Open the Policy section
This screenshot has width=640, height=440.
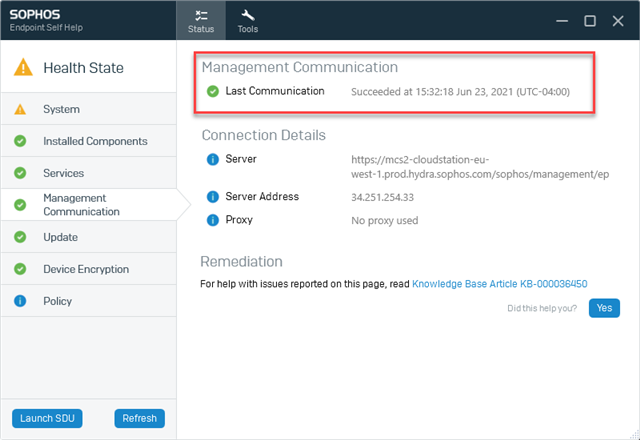tap(89, 301)
